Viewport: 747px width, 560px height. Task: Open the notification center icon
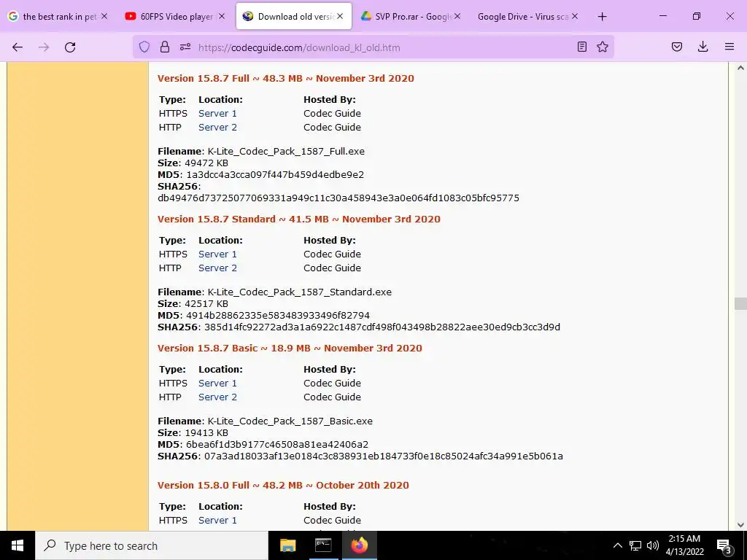click(x=724, y=546)
